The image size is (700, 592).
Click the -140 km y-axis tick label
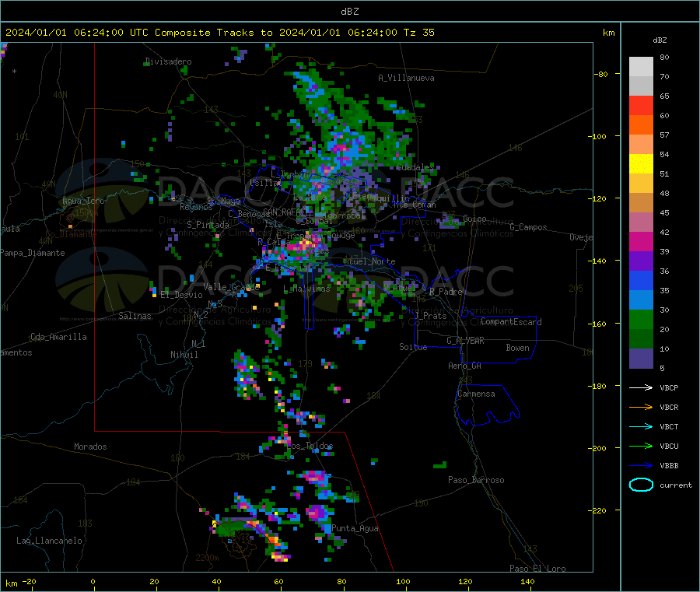point(599,261)
